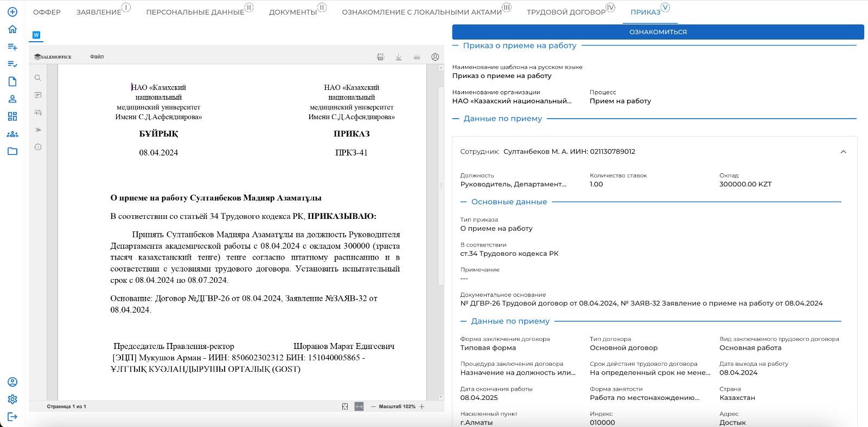Viewport: 868px width, 427px height.
Task: Switch to the Персональные данные tab
Action: [x=195, y=12]
